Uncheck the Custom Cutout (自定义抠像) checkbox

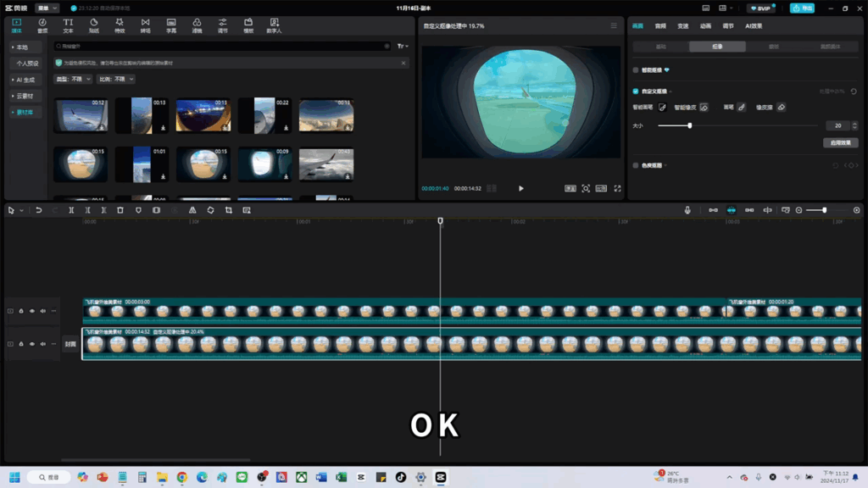(x=636, y=91)
